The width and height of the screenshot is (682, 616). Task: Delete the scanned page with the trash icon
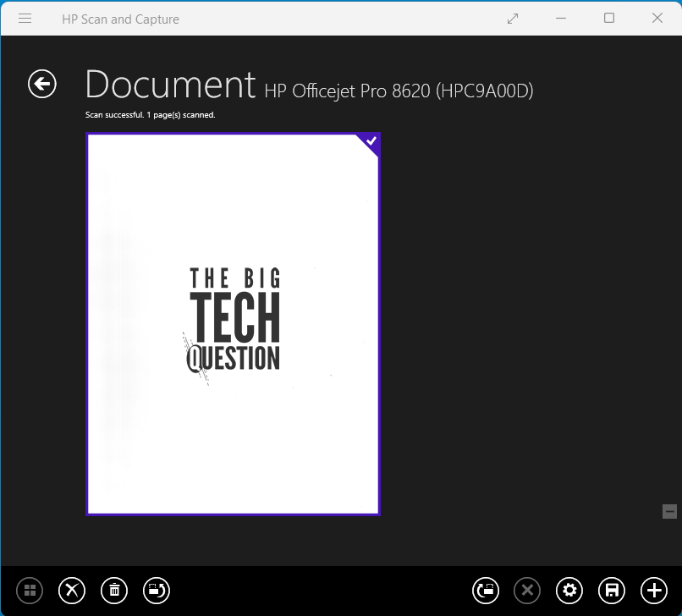[114, 591]
